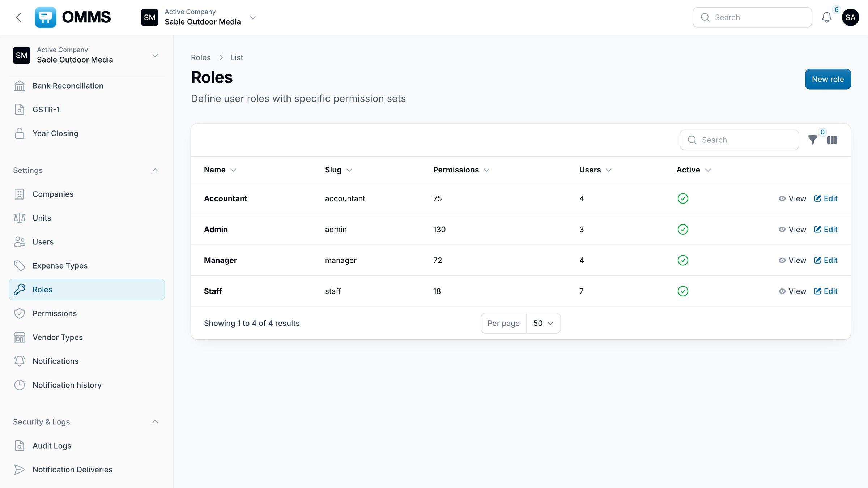The width and height of the screenshot is (868, 488).
Task: Open the SA user avatar menu
Action: (x=850, y=17)
